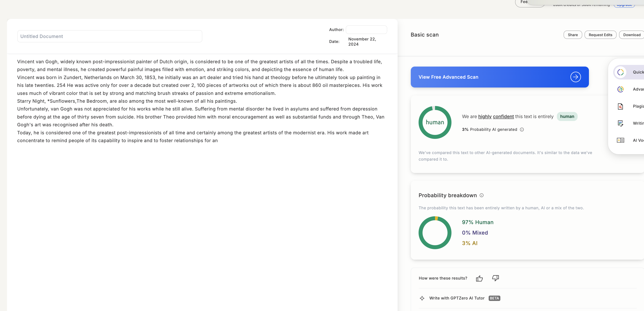Click the Plagiarism document search icon
This screenshot has height=311, width=644.
click(x=620, y=106)
